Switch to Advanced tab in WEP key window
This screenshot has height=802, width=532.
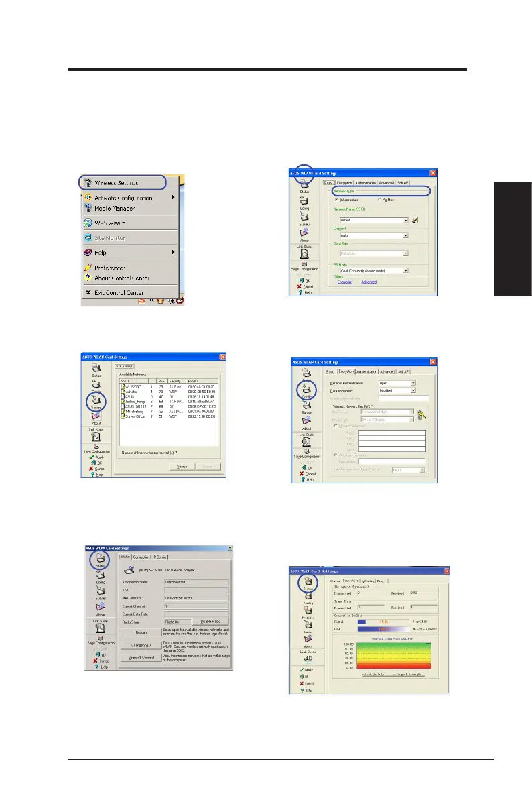(x=387, y=372)
